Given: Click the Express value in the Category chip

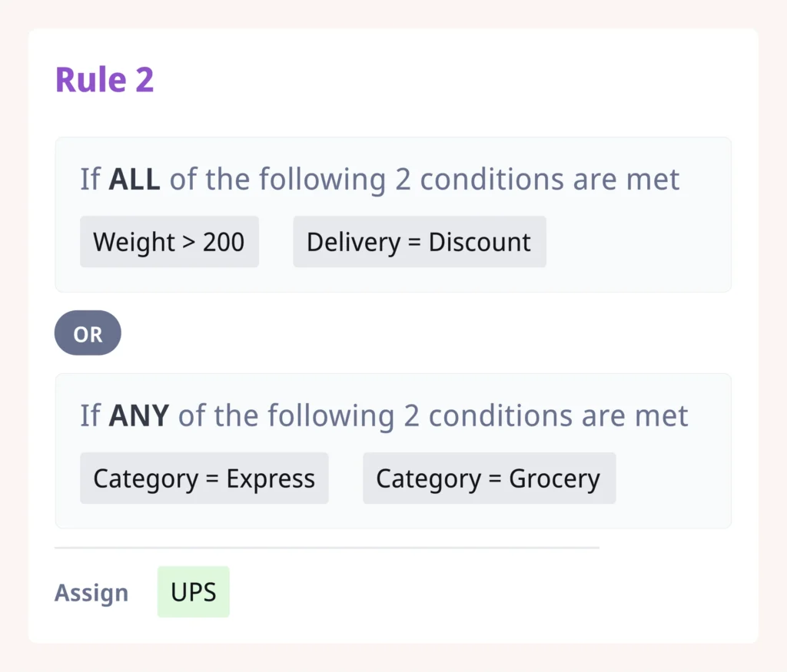Looking at the screenshot, I should point(271,478).
